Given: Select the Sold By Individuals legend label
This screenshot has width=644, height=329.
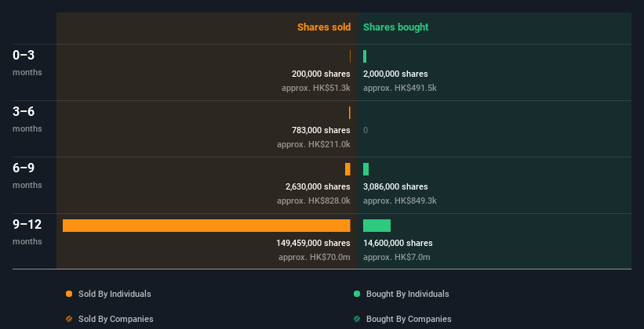Looking at the screenshot, I should [x=115, y=294].
